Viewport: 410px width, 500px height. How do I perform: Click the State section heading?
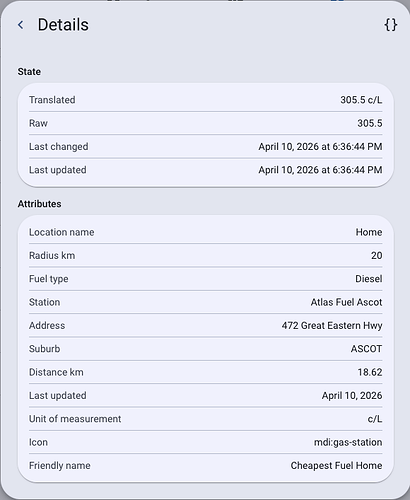(x=29, y=72)
